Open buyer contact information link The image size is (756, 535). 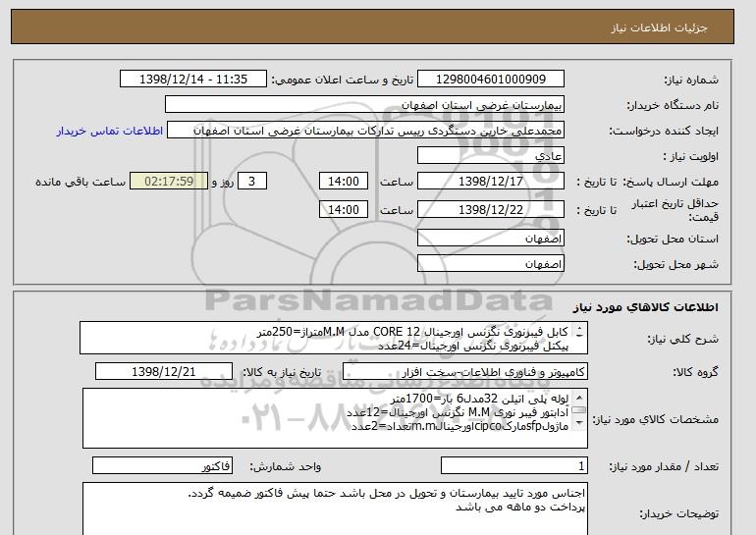(x=109, y=131)
